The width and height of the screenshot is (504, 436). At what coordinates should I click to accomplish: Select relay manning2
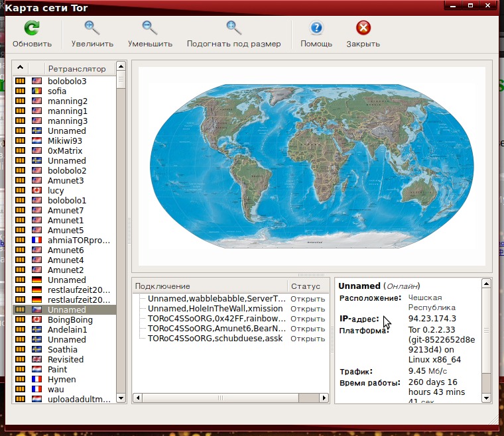pyautogui.click(x=64, y=101)
